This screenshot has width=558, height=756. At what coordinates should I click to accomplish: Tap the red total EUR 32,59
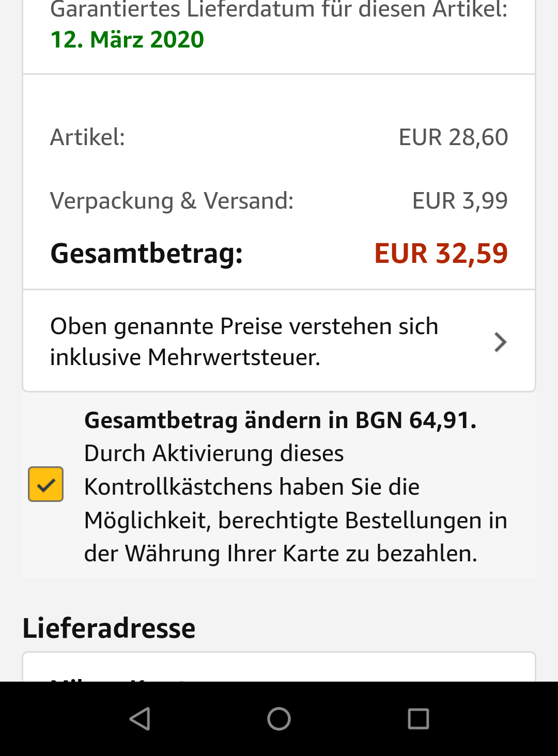coord(441,254)
